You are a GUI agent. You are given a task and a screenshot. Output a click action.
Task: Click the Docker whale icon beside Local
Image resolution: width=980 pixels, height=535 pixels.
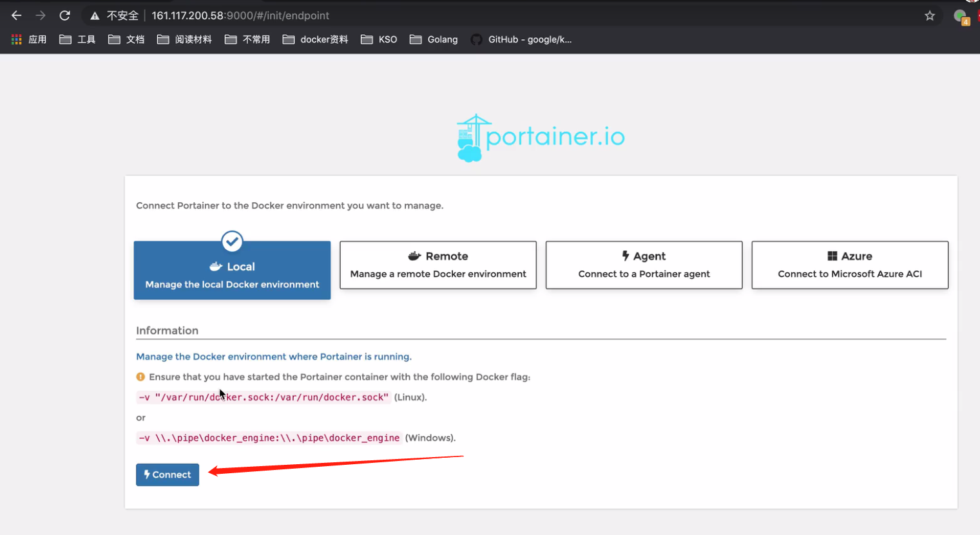(216, 267)
